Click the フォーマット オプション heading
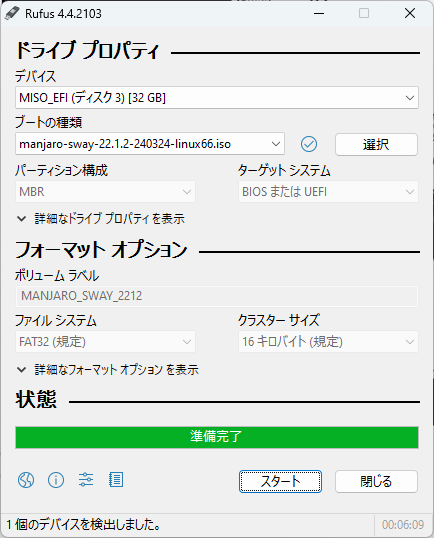 pos(101,249)
